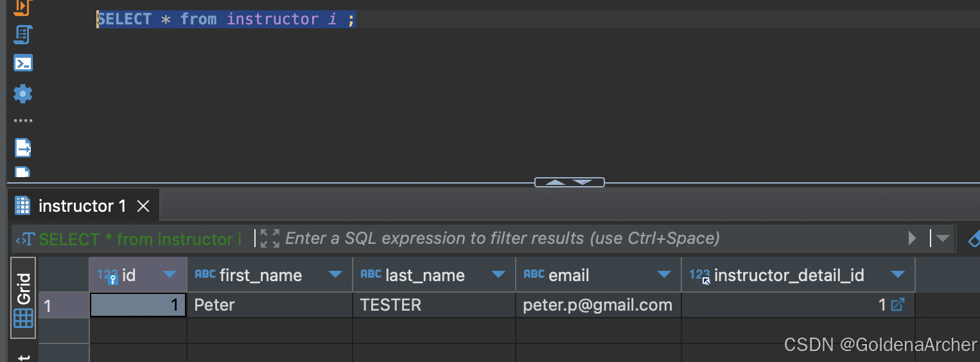Click the eraser clear filter icon
The width and height of the screenshot is (980, 362).
(974, 239)
